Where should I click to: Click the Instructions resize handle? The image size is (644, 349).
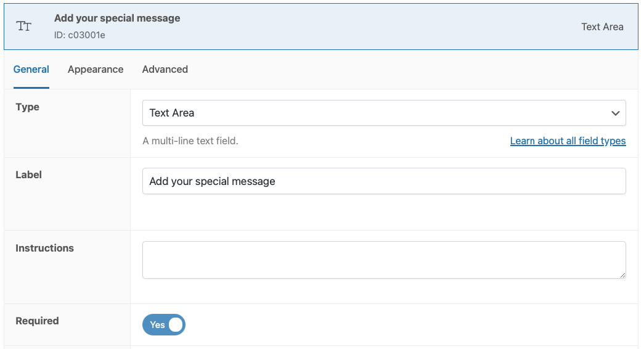click(x=622, y=275)
